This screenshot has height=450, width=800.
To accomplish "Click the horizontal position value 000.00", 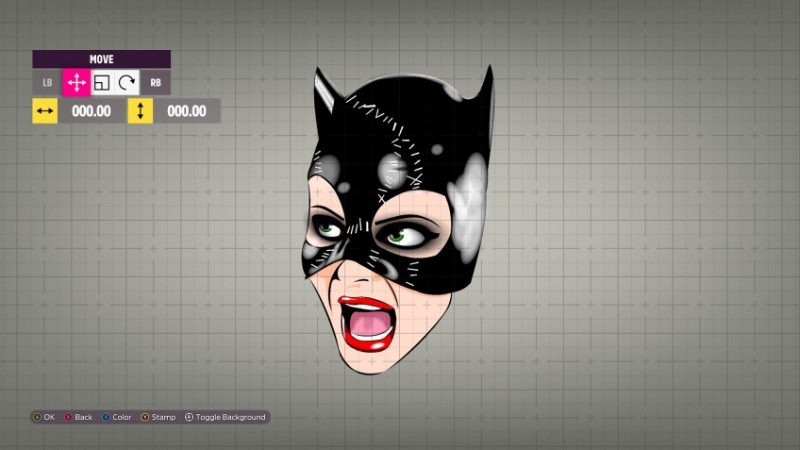I will [x=90, y=111].
